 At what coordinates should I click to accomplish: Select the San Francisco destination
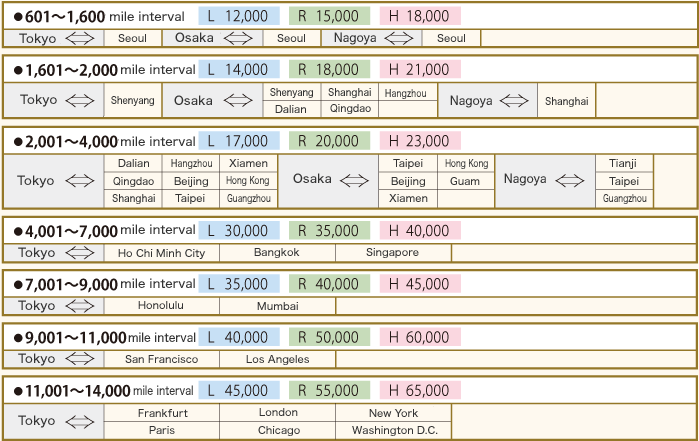(161, 359)
